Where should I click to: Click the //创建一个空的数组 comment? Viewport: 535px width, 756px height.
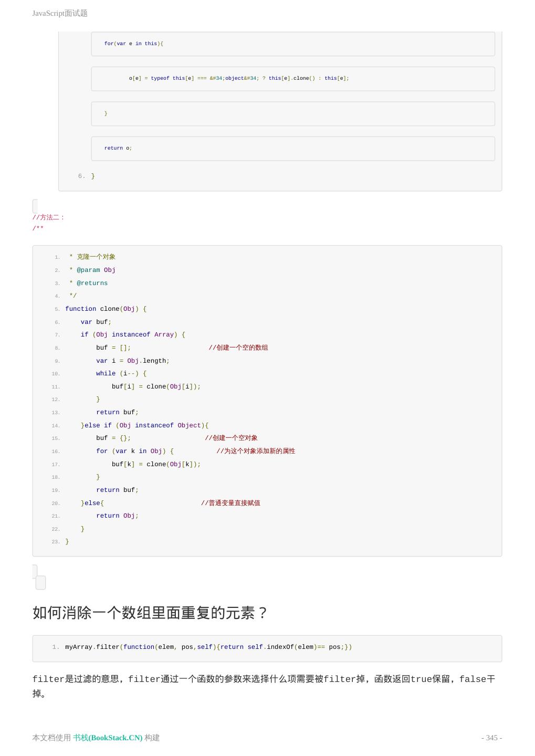click(238, 348)
